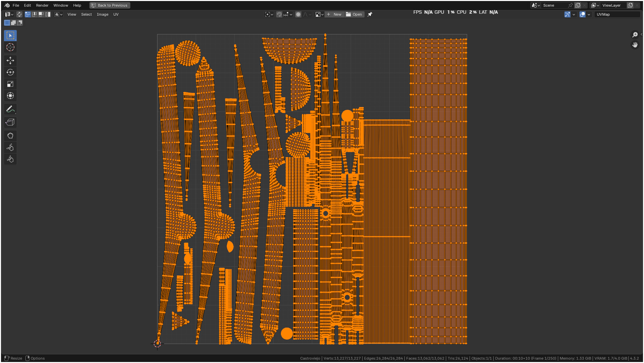Image resolution: width=644 pixels, height=363 pixels.
Task: Pick the Grab sculpt tool
Action: point(10,136)
